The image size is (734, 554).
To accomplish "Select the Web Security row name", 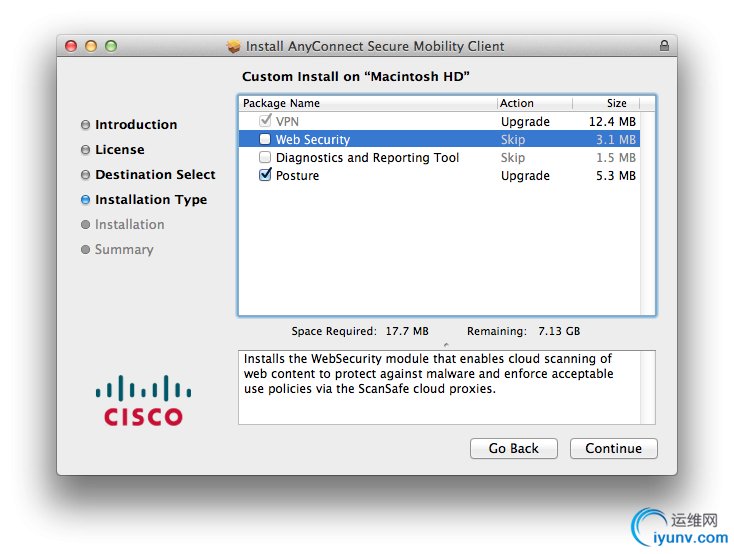I will [x=313, y=140].
